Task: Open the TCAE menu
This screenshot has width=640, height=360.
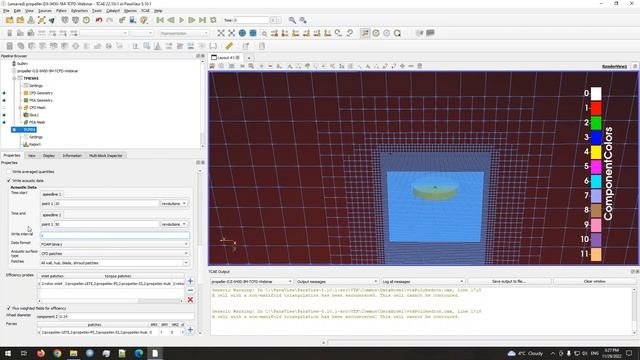Action: click(145, 11)
